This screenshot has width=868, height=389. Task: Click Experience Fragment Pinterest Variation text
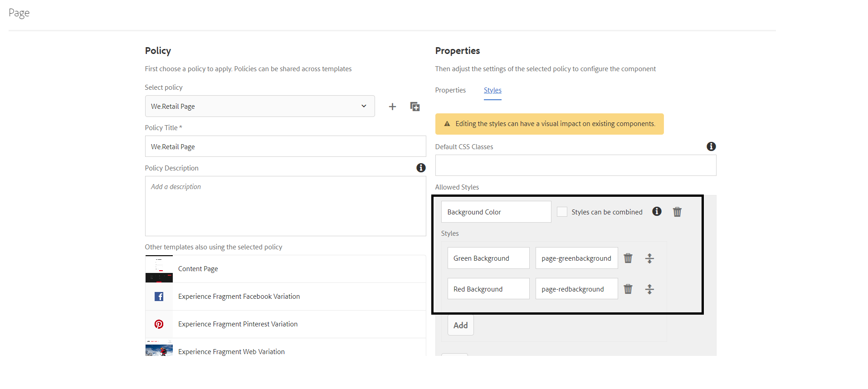pos(238,324)
